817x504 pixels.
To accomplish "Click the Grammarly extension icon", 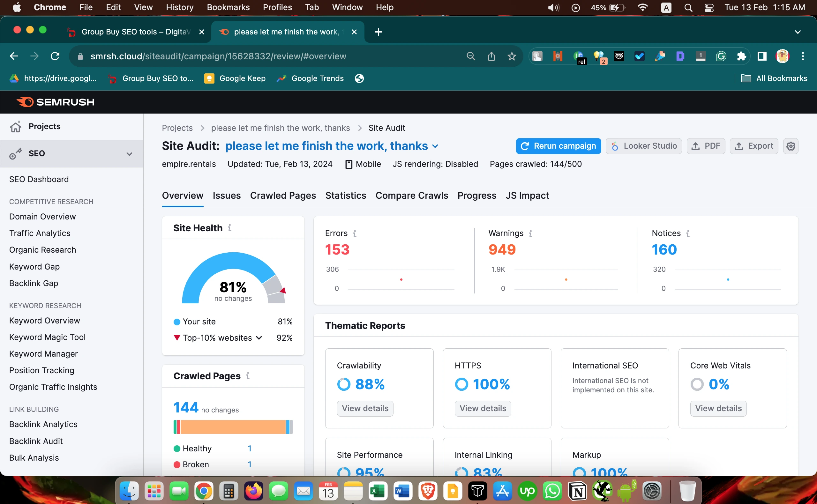I will coord(721,56).
